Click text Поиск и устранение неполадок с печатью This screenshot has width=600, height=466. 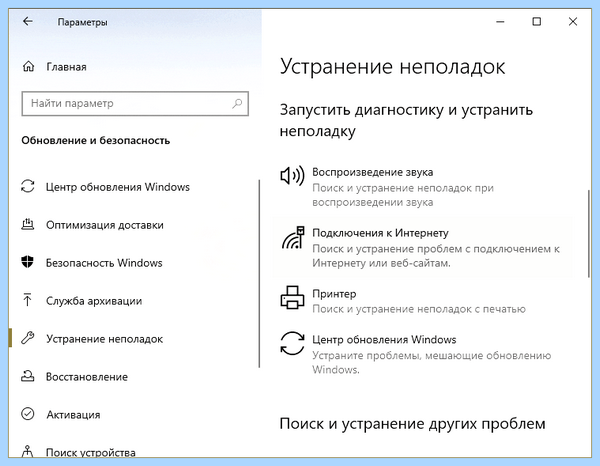click(x=419, y=309)
